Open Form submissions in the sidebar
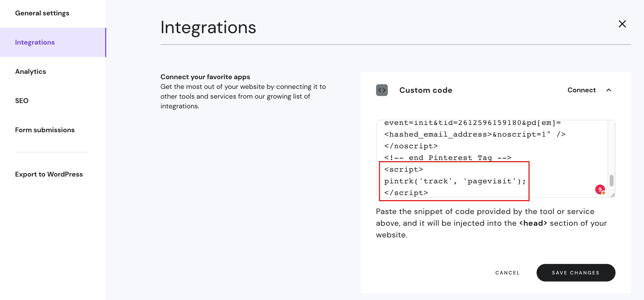 click(45, 130)
